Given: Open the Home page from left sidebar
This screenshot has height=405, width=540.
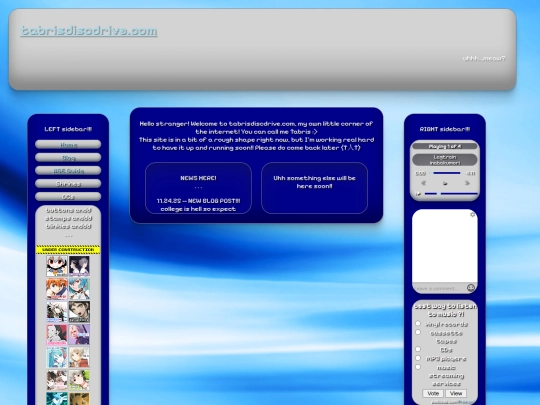Looking at the screenshot, I should pos(68,145).
